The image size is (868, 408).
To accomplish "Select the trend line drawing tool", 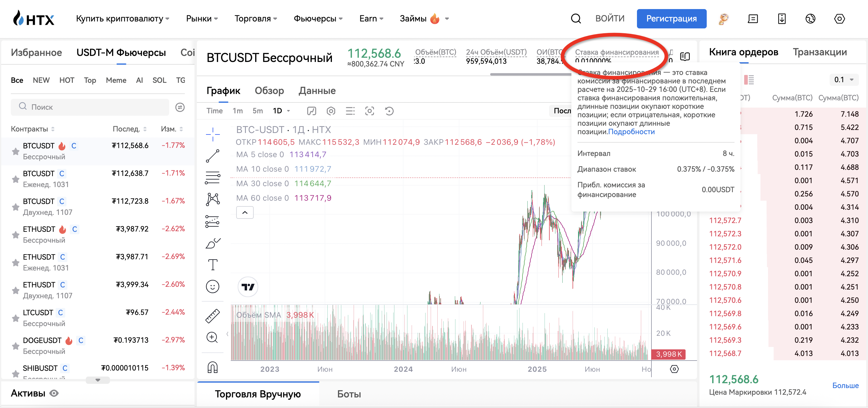I will click(213, 156).
